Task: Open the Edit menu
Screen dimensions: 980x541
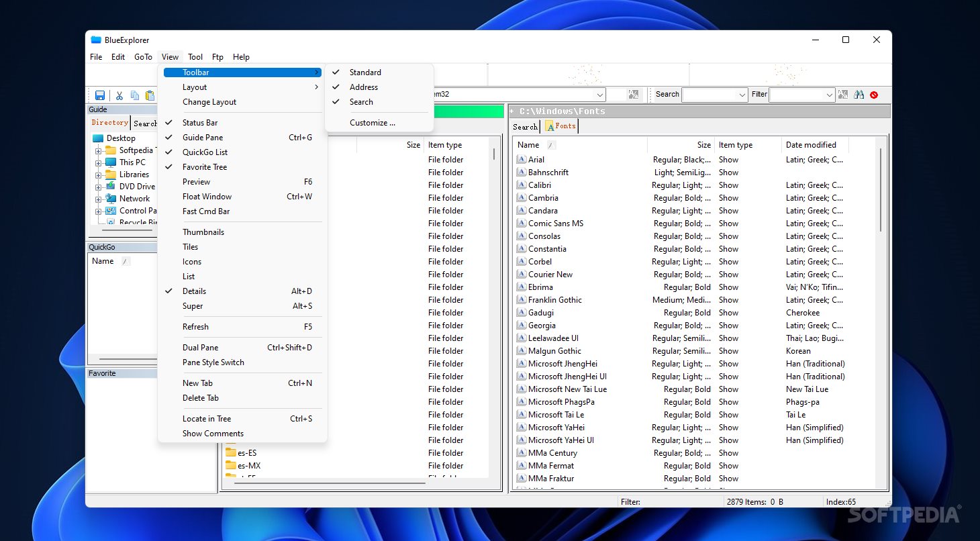Action: [118, 57]
